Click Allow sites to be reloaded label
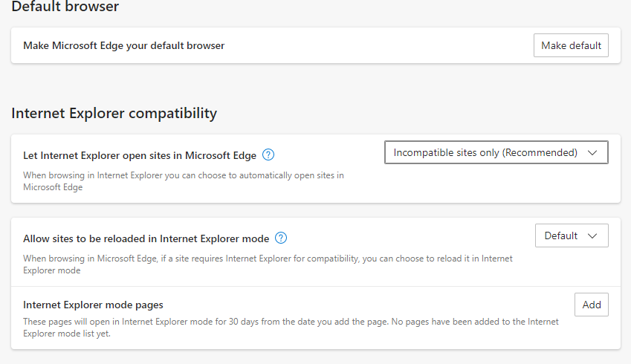631x364 pixels. pyautogui.click(x=146, y=238)
